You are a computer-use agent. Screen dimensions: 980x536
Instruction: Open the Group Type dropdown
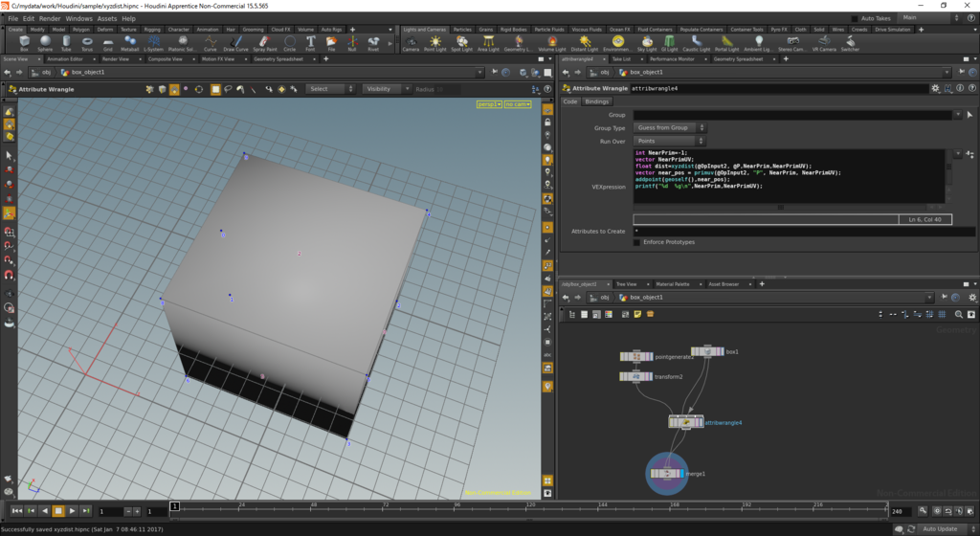[x=669, y=127]
